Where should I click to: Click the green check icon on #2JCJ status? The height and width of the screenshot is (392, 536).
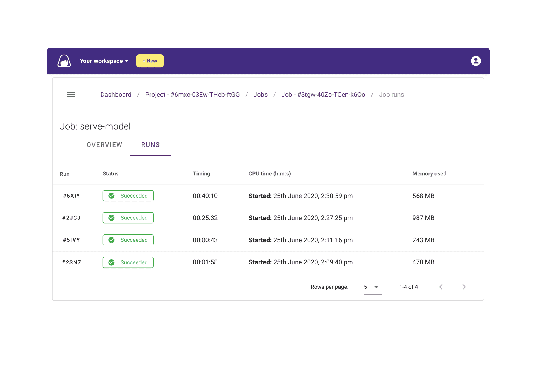pos(111,218)
